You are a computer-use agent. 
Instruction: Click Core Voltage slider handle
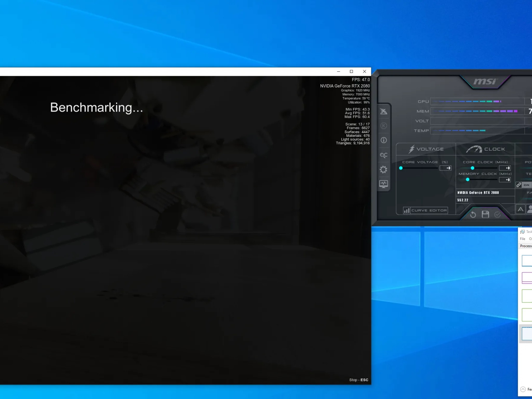pyautogui.click(x=401, y=168)
